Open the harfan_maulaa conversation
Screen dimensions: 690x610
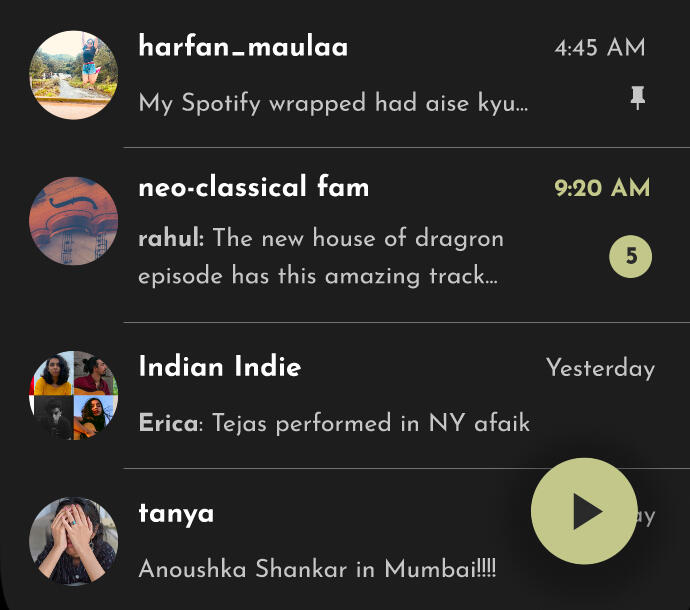(x=345, y=75)
